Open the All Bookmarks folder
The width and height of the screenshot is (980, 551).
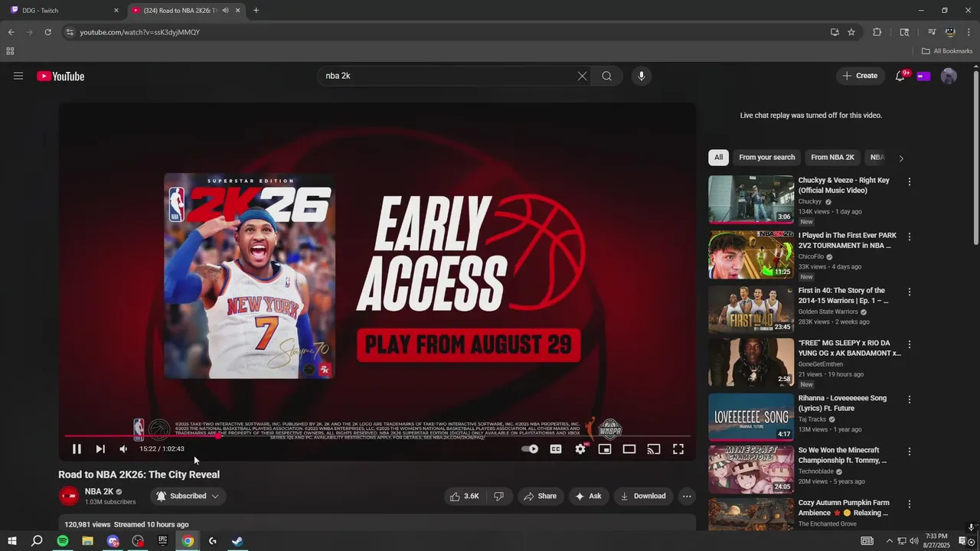[x=947, y=51]
